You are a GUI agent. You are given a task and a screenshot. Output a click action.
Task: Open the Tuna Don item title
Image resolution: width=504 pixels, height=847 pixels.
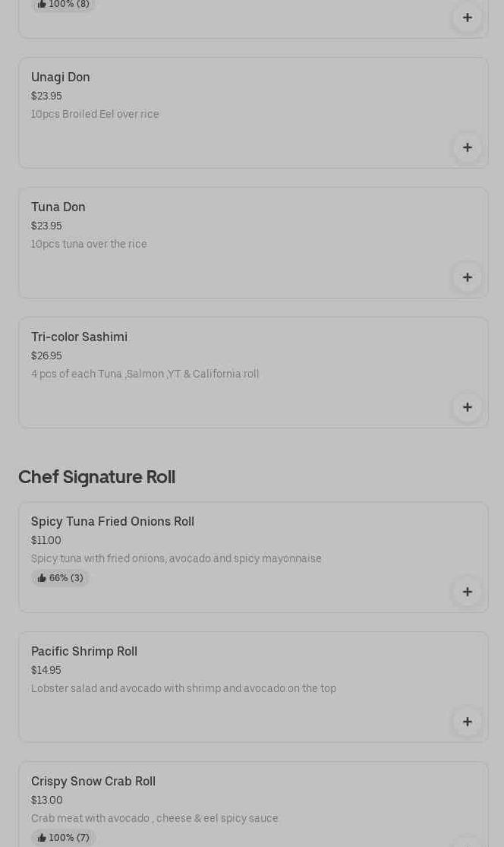(58, 207)
